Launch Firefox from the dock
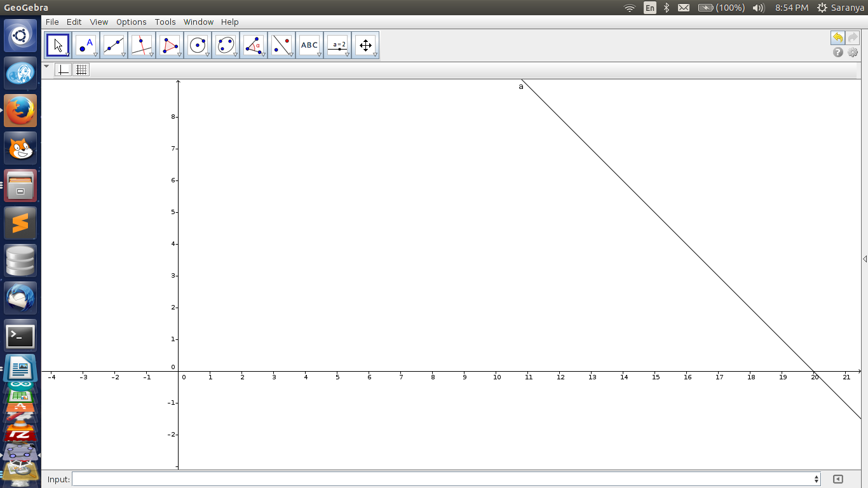 21,111
